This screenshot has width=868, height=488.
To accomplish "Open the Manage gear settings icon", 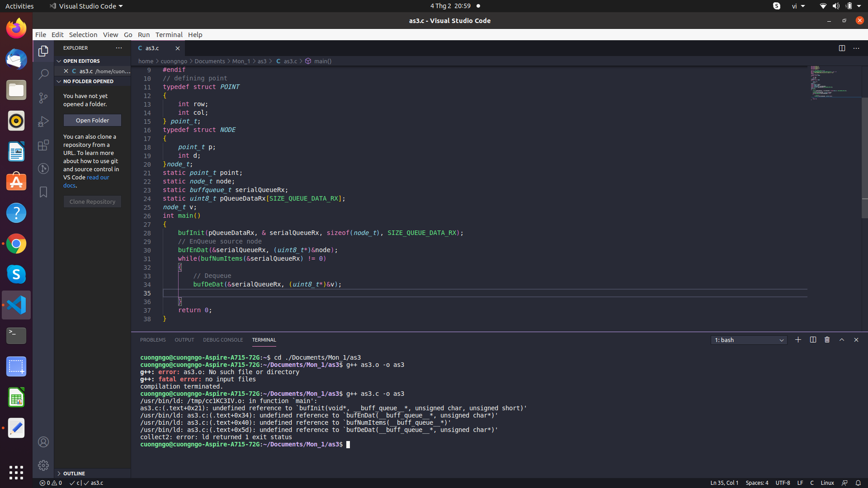I will pos(43,465).
